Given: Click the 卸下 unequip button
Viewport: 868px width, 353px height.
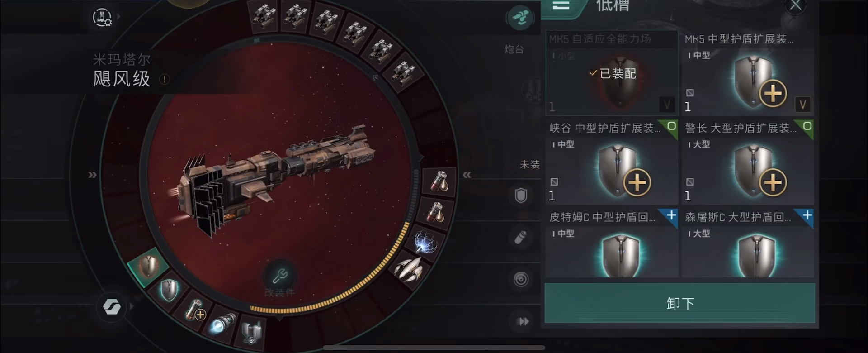Looking at the screenshot, I should click(679, 303).
